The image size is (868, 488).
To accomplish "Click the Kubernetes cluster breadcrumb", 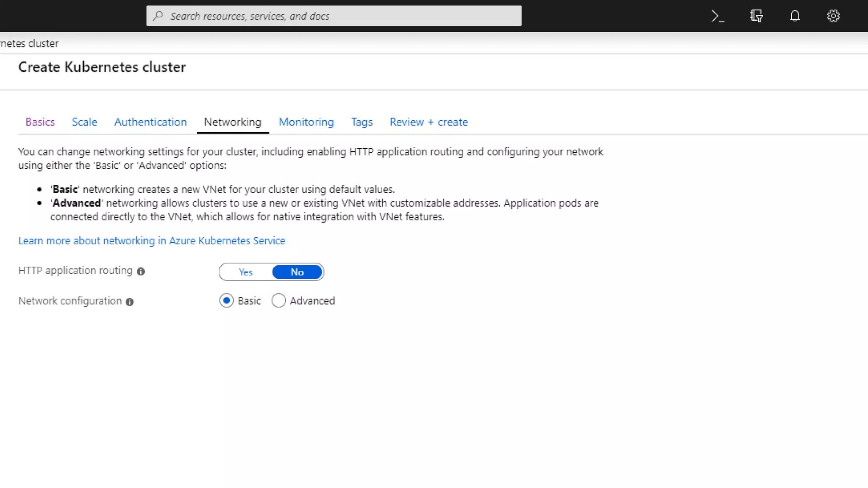I will 29,44.
